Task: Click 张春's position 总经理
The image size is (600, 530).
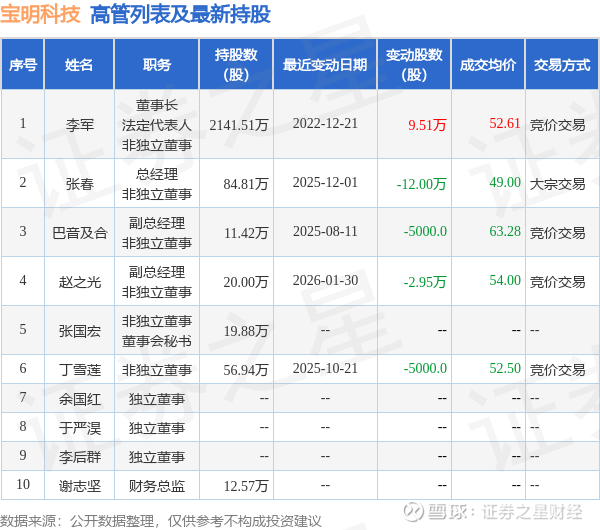Action: coord(157,174)
